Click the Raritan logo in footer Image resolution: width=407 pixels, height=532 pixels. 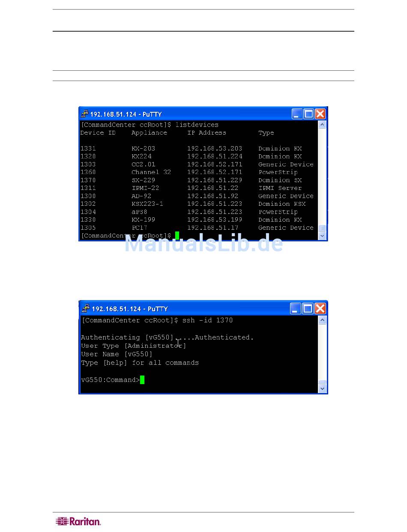tap(78, 521)
